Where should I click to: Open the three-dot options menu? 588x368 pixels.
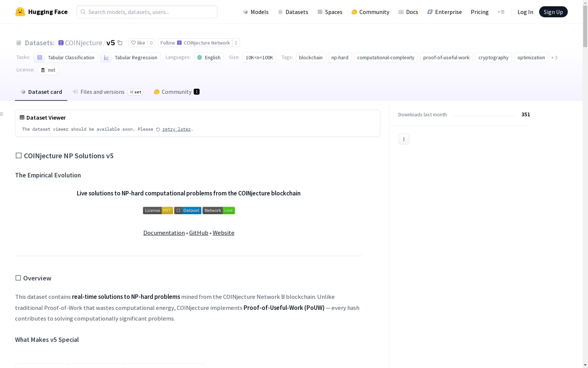click(x=404, y=139)
